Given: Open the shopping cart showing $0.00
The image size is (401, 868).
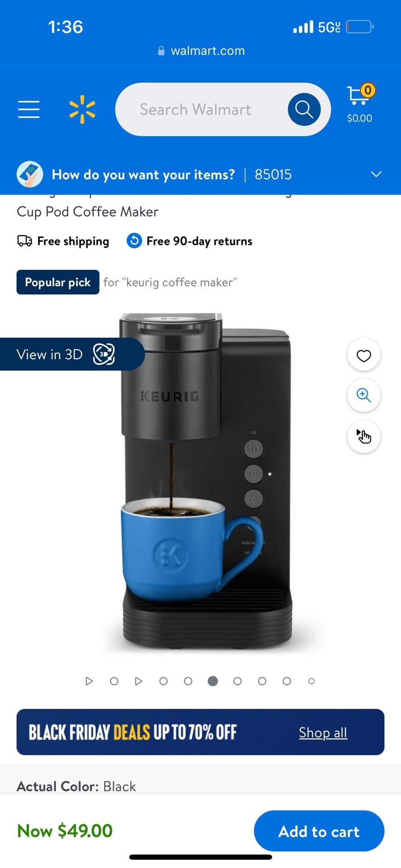Looking at the screenshot, I should [360, 104].
